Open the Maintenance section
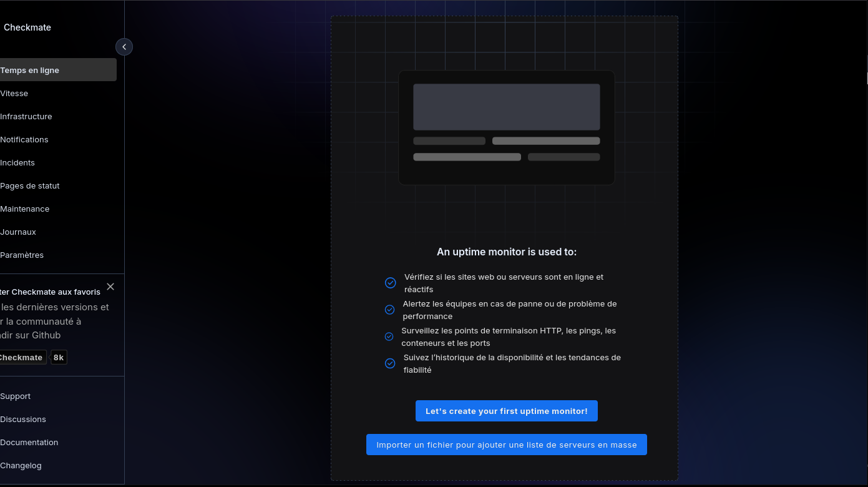Screen dimensions: 868x487 click(25, 209)
